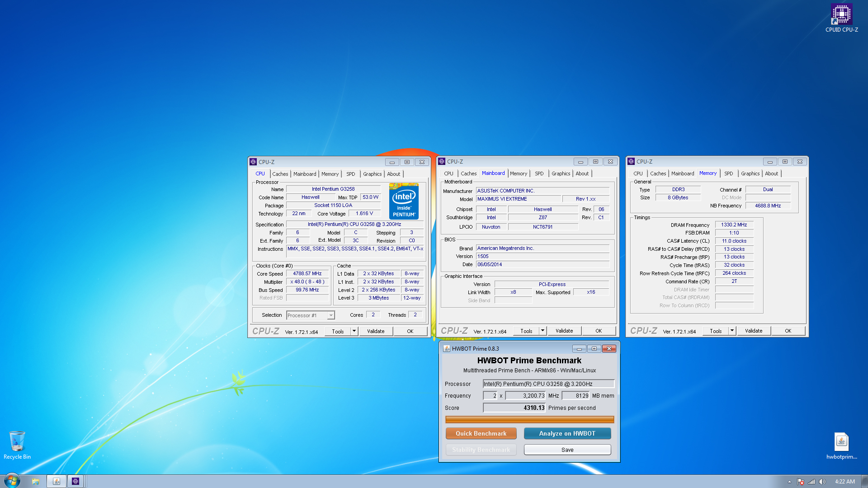This screenshot has height=488, width=868.
Task: Switch to the Java HWBOT taskbar icon
Action: 57,481
